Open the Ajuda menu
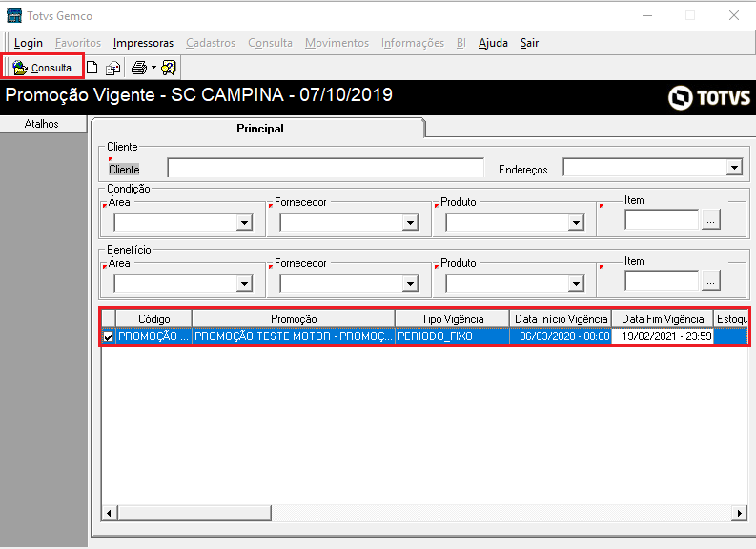 coord(493,43)
